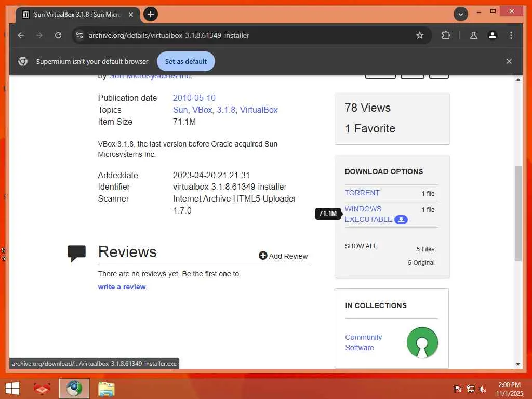Open the VBox topic link

pos(203,110)
